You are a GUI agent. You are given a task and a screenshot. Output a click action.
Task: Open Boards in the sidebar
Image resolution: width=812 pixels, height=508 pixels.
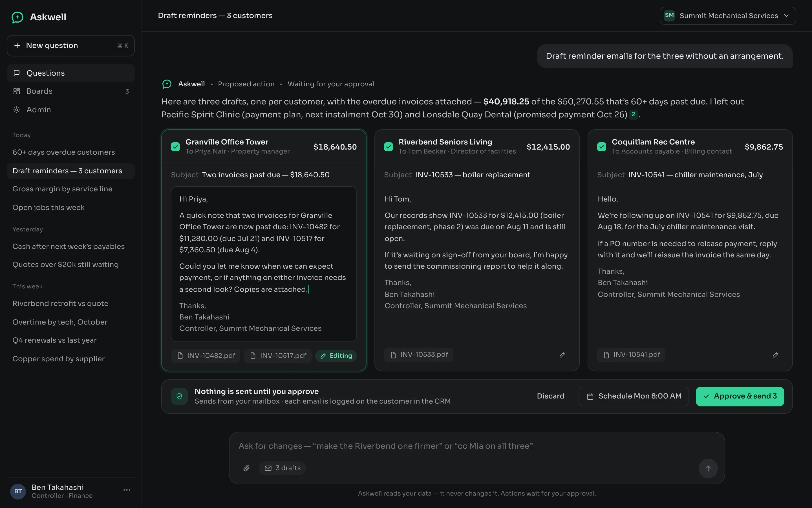click(71, 91)
